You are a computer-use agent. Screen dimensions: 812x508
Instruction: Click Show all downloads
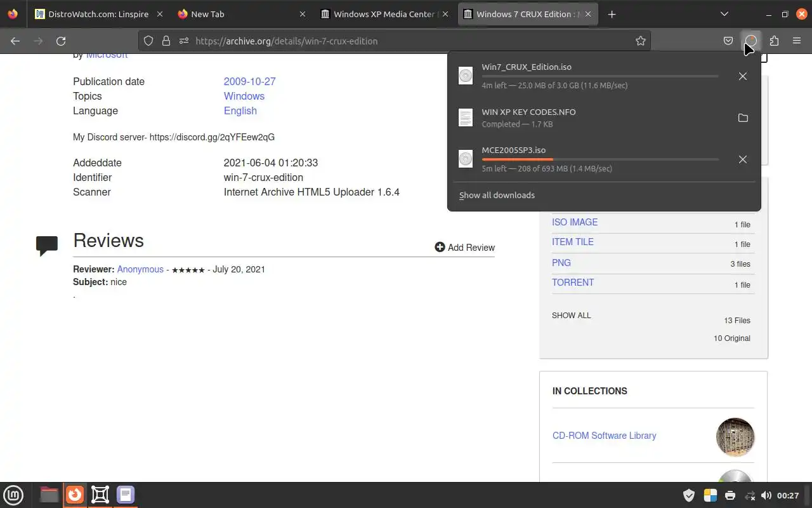497,195
